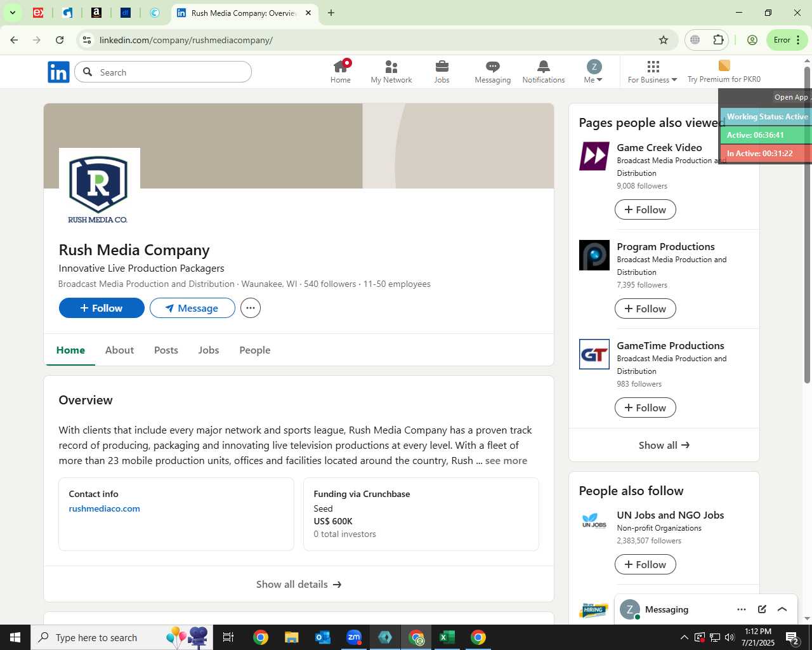This screenshot has height=650, width=812.
Task: Switch to the Posts tab
Action: tap(166, 350)
